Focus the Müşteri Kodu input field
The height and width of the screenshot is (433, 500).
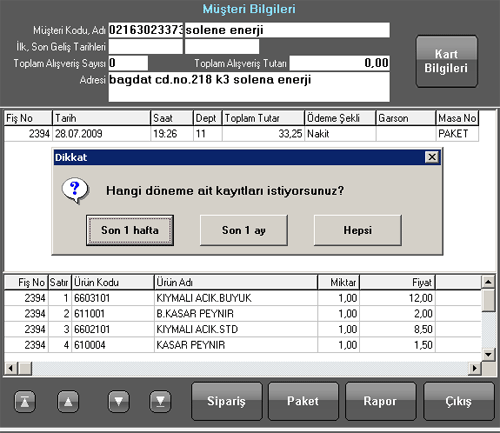point(146,30)
